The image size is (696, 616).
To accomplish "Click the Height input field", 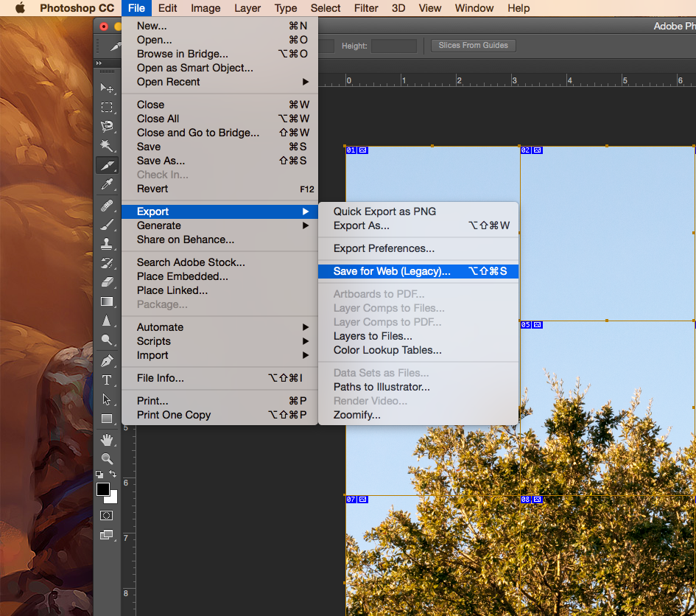I will click(394, 46).
